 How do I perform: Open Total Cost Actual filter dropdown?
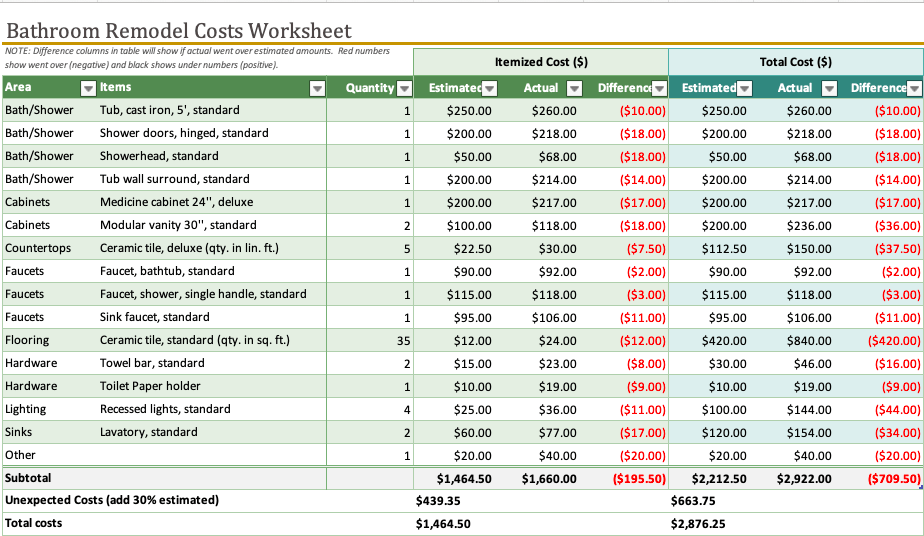[x=829, y=88]
